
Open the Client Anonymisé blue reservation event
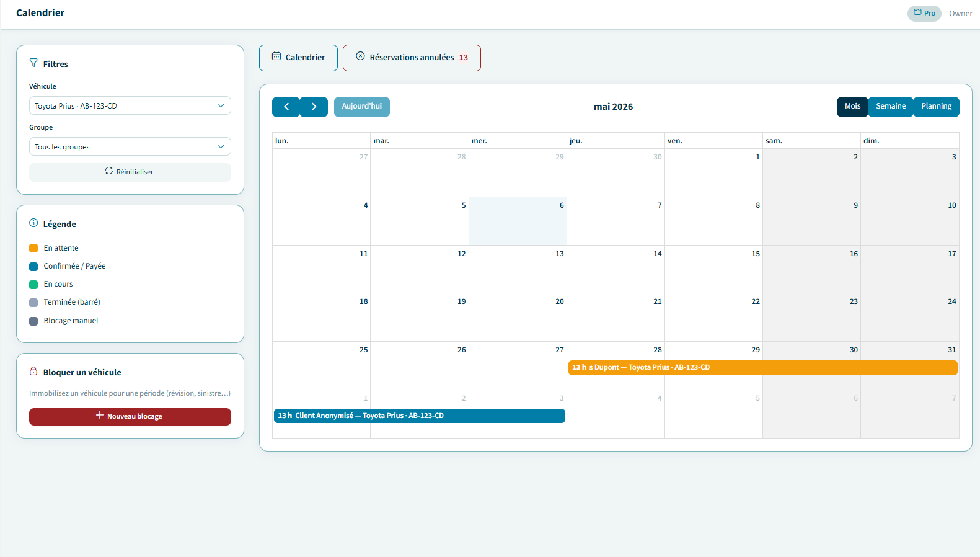pyautogui.click(x=420, y=416)
